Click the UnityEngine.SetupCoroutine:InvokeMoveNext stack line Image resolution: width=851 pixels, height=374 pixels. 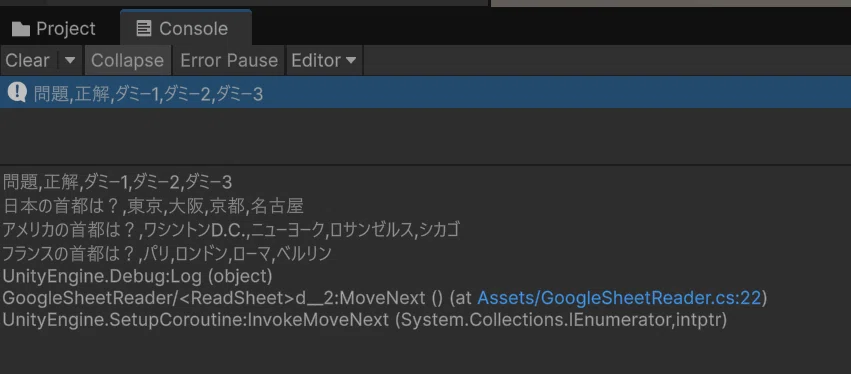365,320
